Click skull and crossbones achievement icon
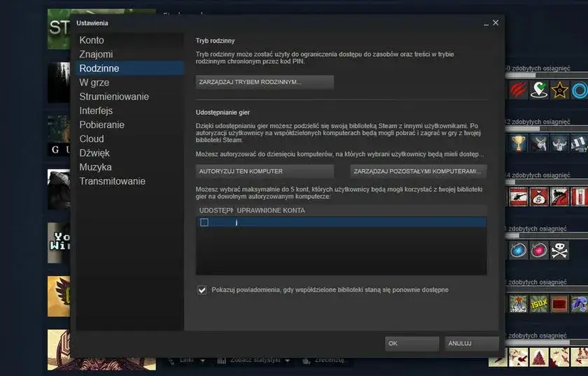This screenshot has width=588, height=376. pos(559,250)
